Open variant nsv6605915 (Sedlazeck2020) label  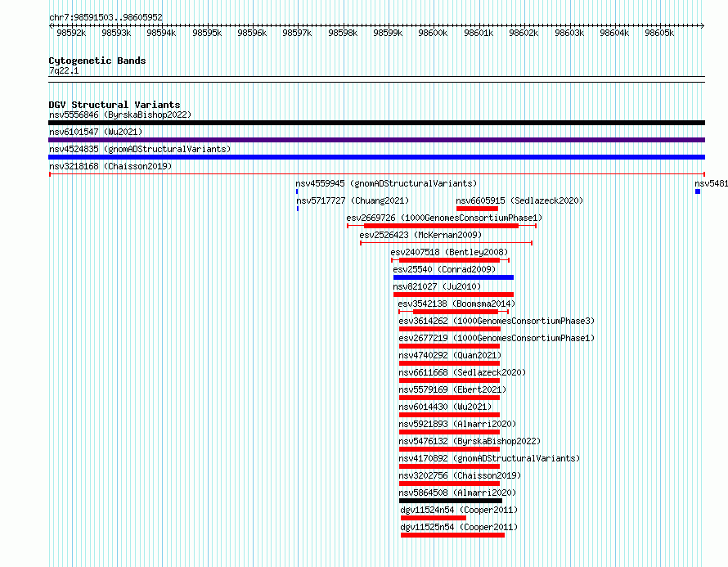pos(519,200)
